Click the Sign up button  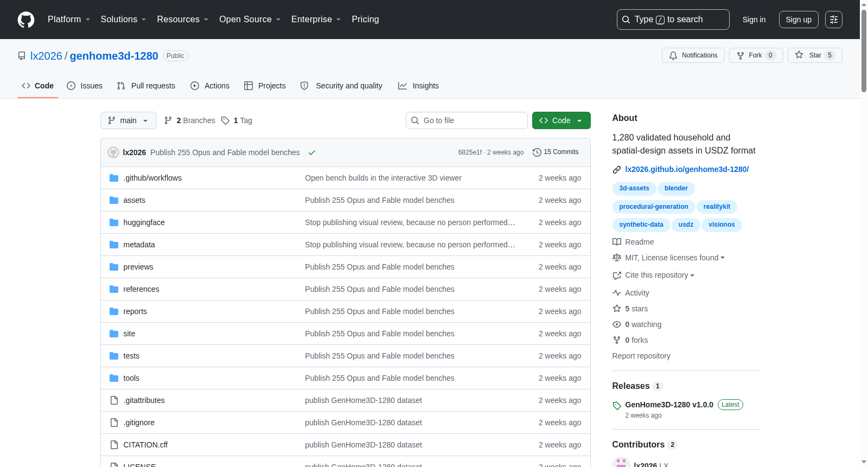(799, 20)
